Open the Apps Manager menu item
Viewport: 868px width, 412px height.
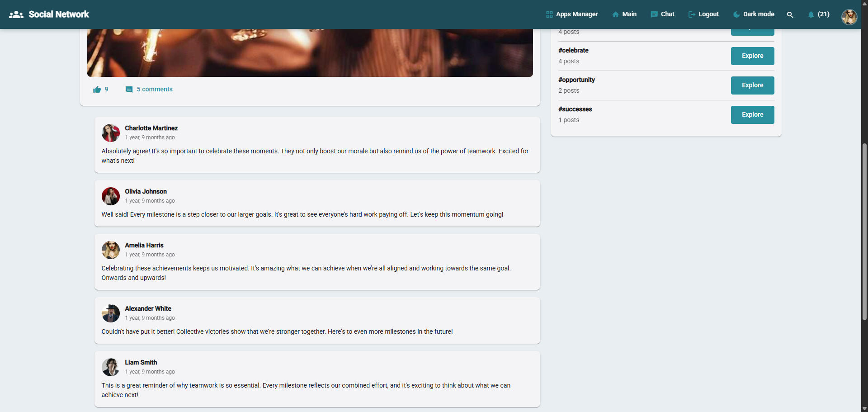pyautogui.click(x=572, y=14)
